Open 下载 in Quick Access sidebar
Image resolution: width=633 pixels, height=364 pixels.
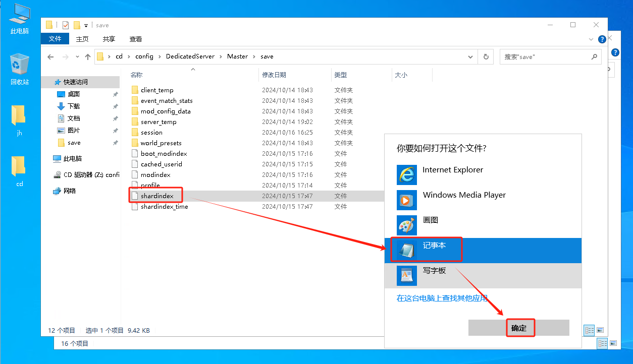click(x=74, y=106)
